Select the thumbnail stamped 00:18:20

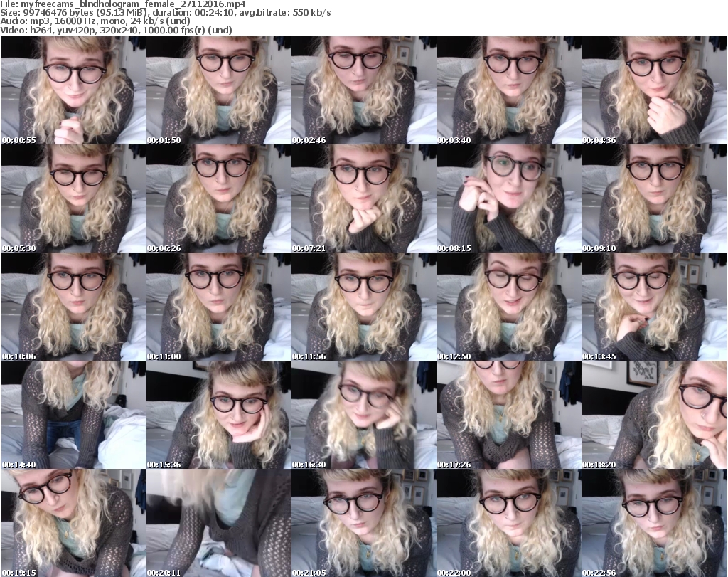(x=654, y=415)
